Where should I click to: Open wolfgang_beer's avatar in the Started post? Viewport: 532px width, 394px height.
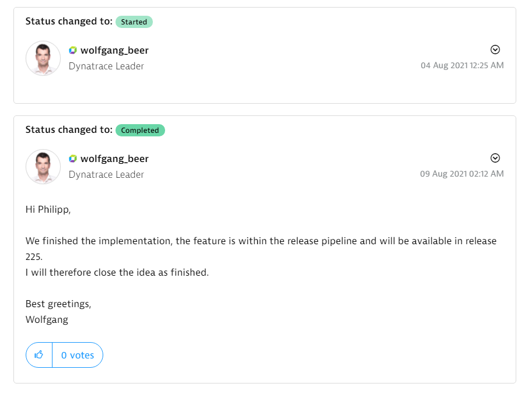[x=43, y=58]
